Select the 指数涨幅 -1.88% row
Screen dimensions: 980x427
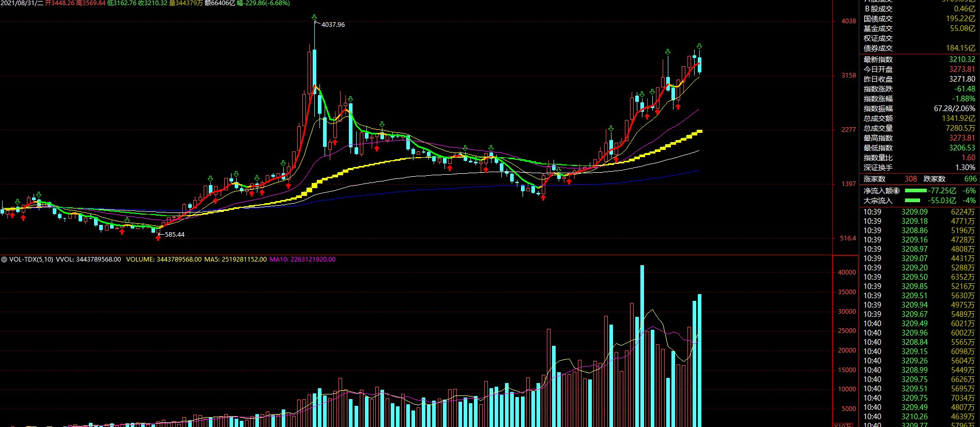(920, 99)
